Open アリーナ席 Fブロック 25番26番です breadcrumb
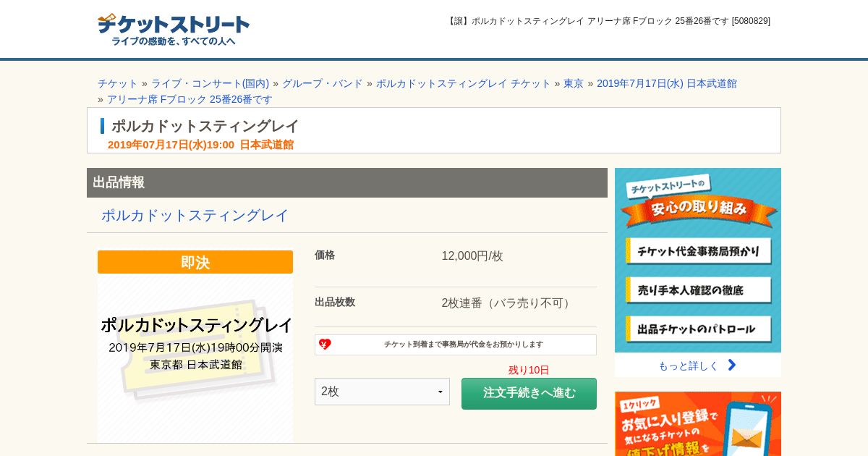 tap(190, 99)
